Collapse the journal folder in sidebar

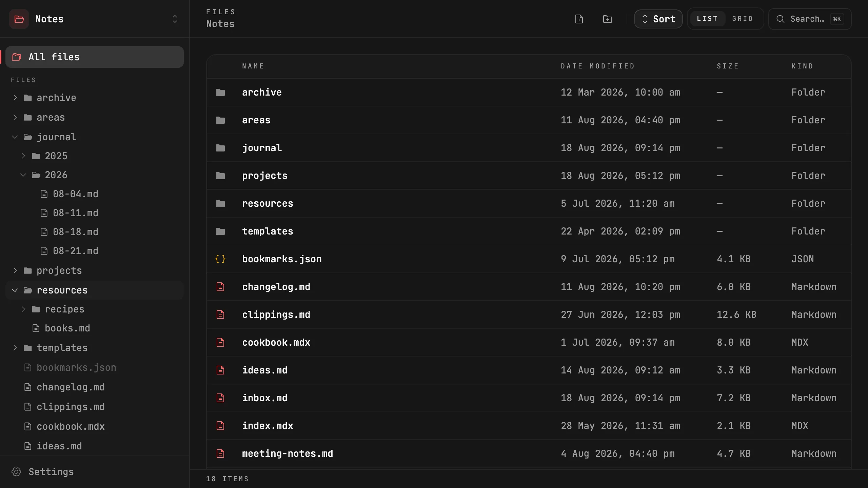click(15, 137)
